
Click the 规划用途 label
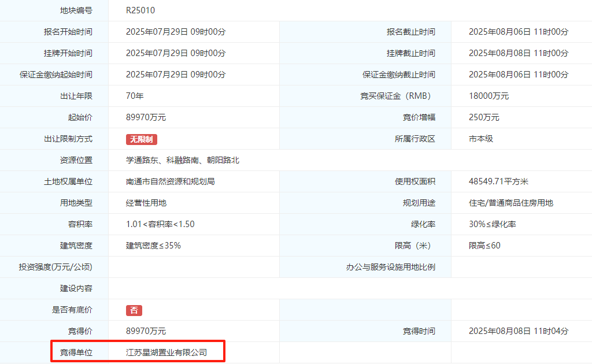pyautogui.click(x=419, y=203)
